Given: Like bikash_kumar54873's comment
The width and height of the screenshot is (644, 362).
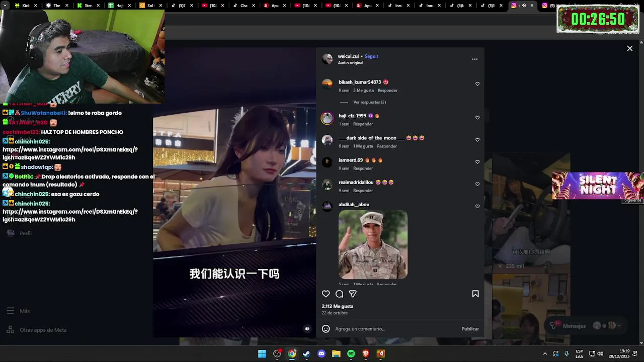Looking at the screenshot, I should click(477, 84).
